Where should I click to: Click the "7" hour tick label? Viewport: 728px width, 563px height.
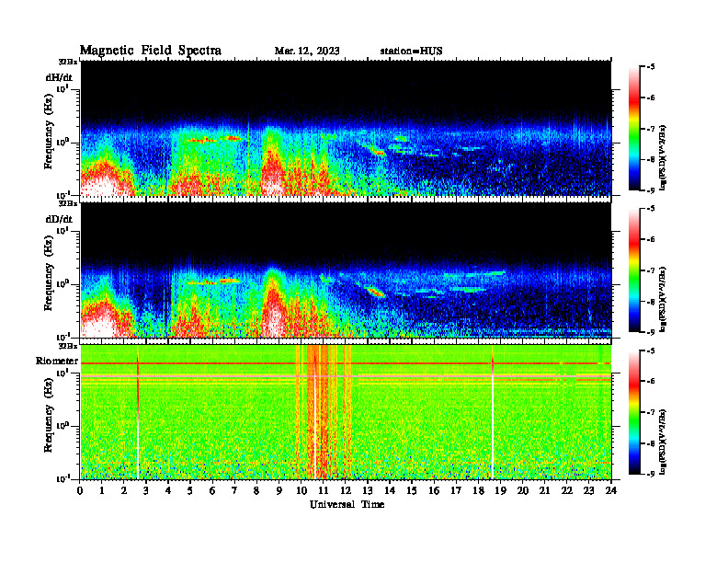[234, 491]
